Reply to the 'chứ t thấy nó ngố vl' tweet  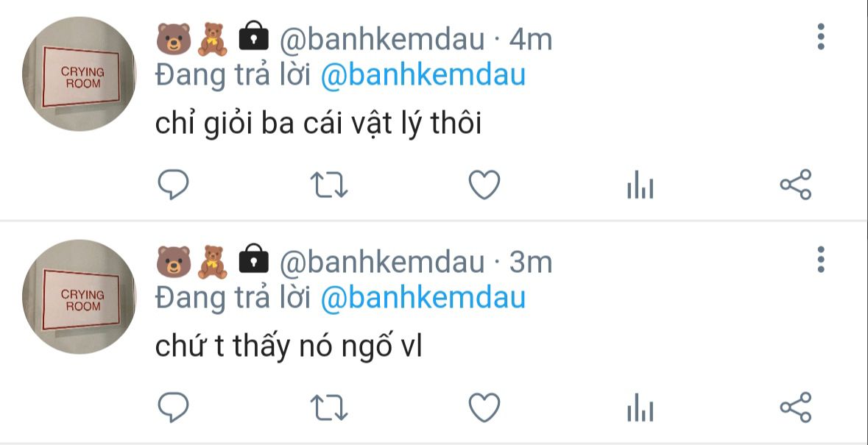(173, 408)
